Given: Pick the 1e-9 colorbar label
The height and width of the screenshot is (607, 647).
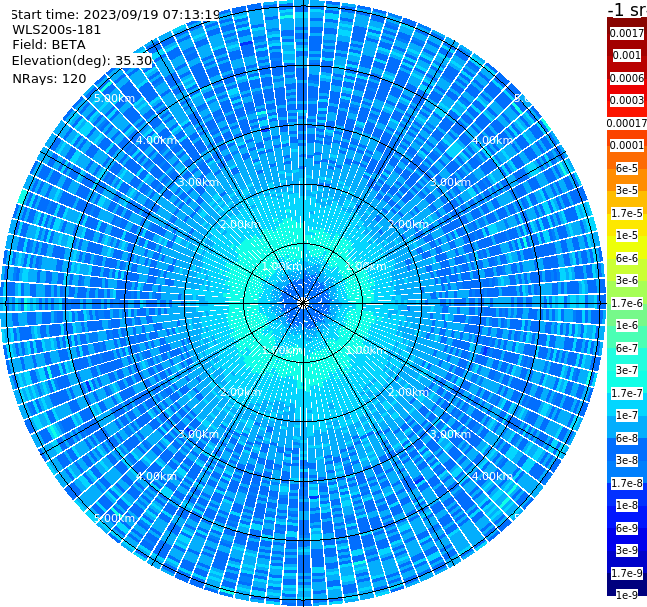Looking at the screenshot, I should [627, 595].
